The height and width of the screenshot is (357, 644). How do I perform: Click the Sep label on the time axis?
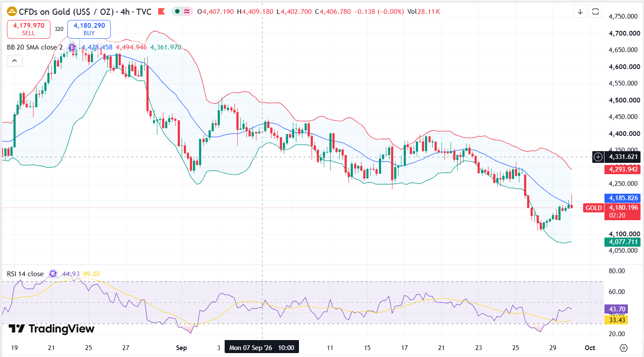181,348
